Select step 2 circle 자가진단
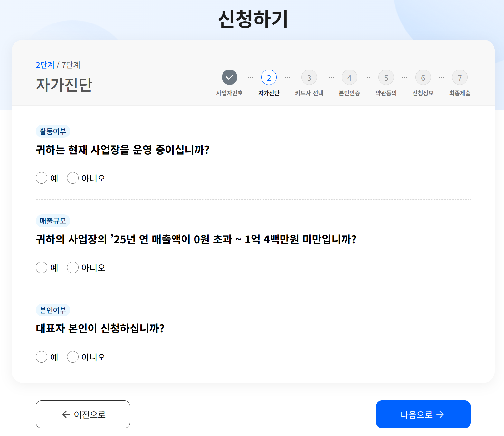The height and width of the screenshot is (436, 504). (x=269, y=77)
